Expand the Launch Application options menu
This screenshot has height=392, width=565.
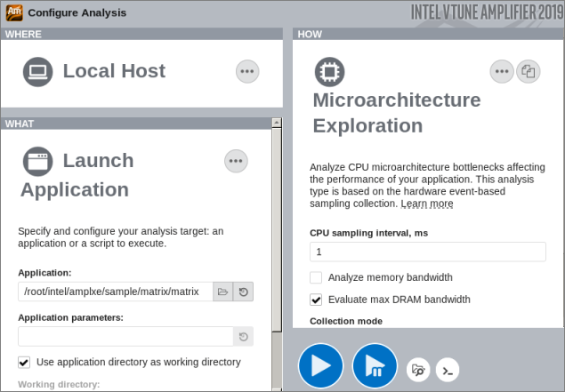click(x=236, y=161)
